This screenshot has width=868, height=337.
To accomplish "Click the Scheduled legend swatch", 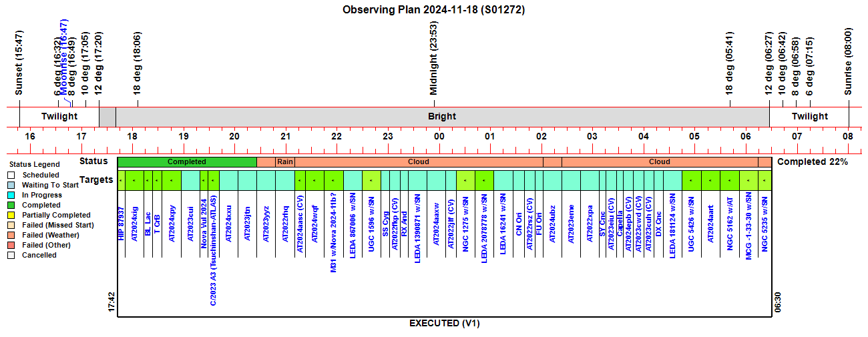I will point(11,175).
